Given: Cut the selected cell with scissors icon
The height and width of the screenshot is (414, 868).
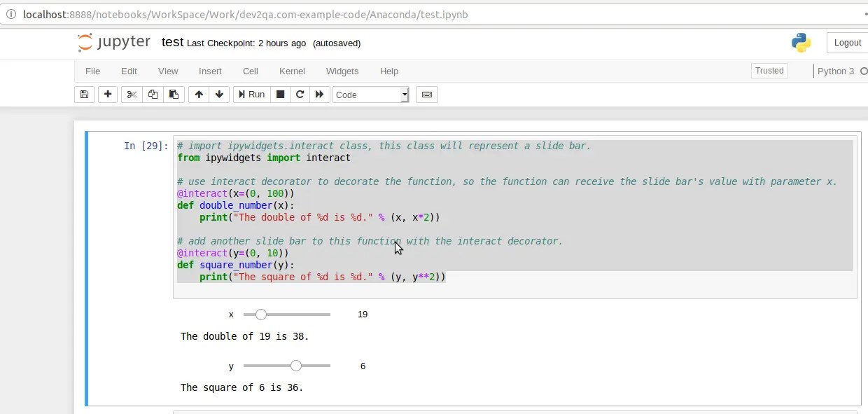Looking at the screenshot, I should pyautogui.click(x=132, y=94).
